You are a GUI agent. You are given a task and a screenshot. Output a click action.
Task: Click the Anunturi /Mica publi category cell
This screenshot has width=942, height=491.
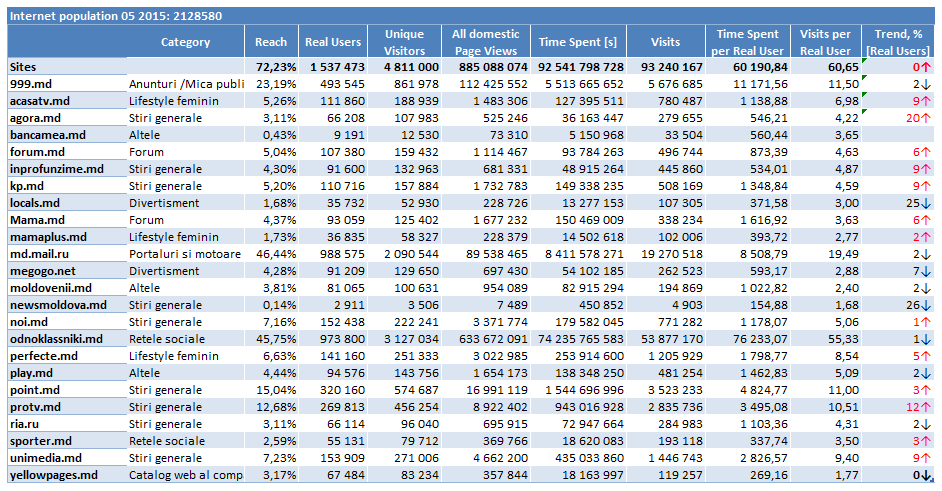186,84
